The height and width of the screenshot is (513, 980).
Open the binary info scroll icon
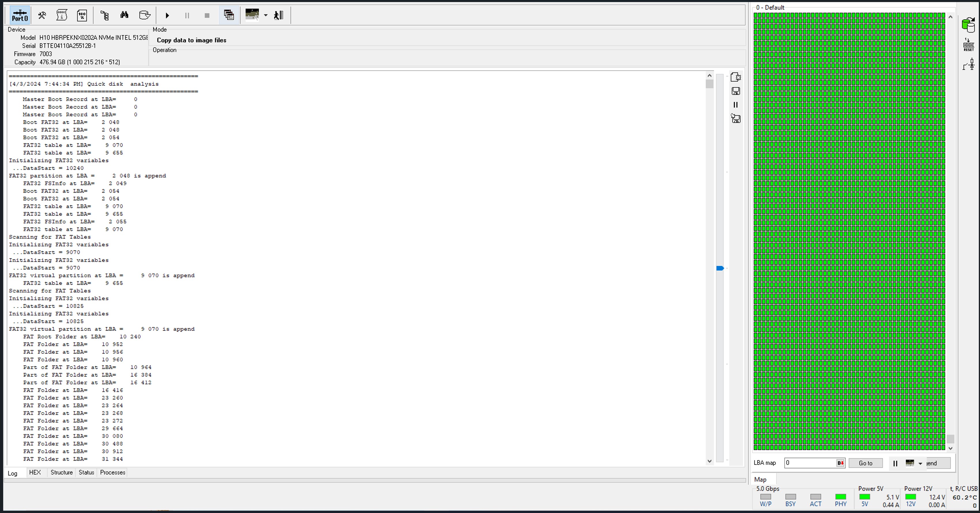pyautogui.click(x=62, y=16)
